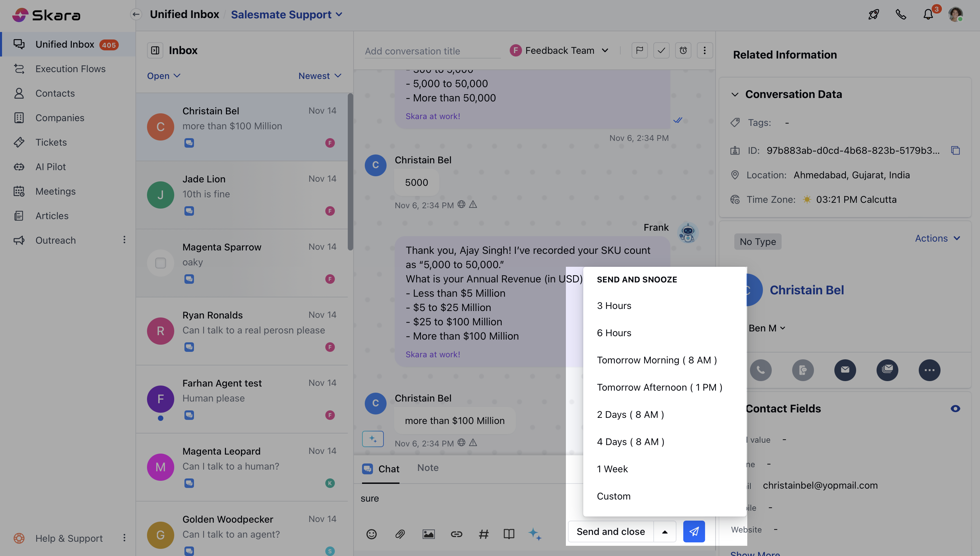Expand the Newest sort dropdown
Screen dimensions: 980x556
pyautogui.click(x=320, y=76)
